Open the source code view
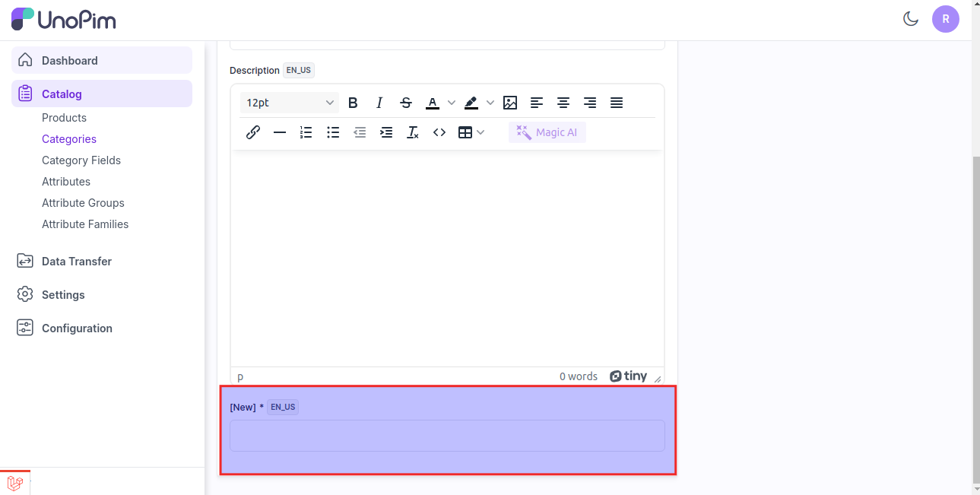The width and height of the screenshot is (980, 495). (x=439, y=132)
